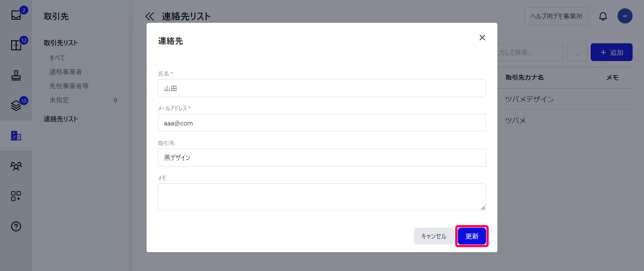Collapse sidebar with double chevron arrow
Image resolution: width=644 pixels, height=271 pixels.
pos(150,16)
